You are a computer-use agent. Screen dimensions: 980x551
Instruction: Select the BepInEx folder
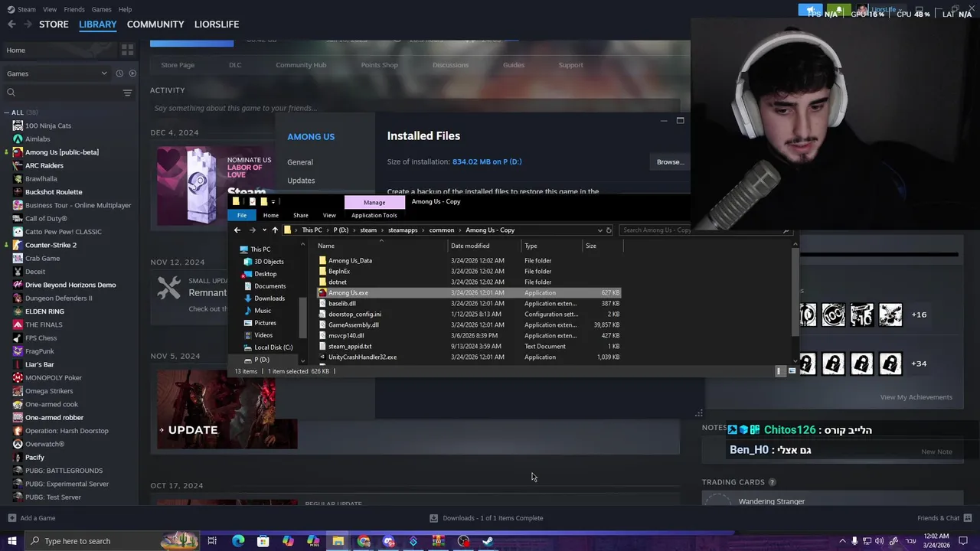pyautogui.click(x=339, y=271)
